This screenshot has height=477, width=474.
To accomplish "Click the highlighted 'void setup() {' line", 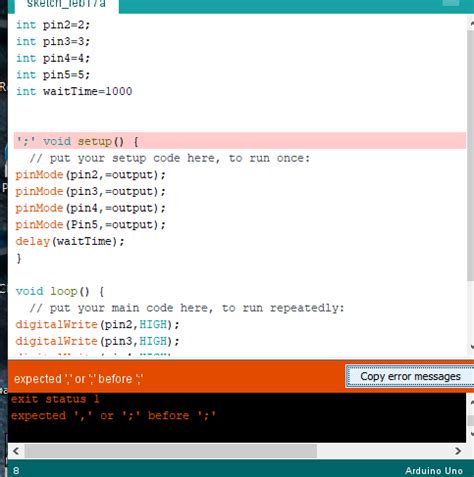I will click(x=240, y=141).
